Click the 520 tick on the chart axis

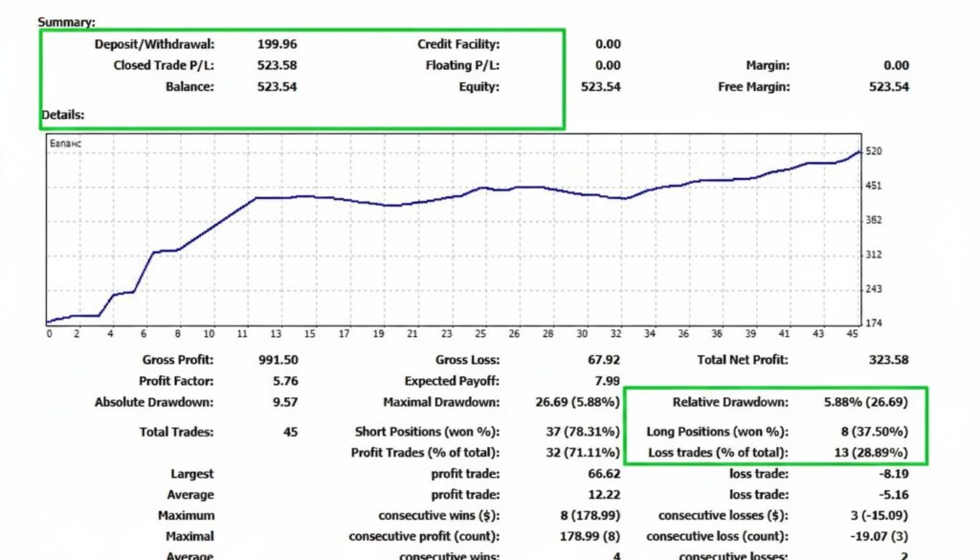click(874, 151)
